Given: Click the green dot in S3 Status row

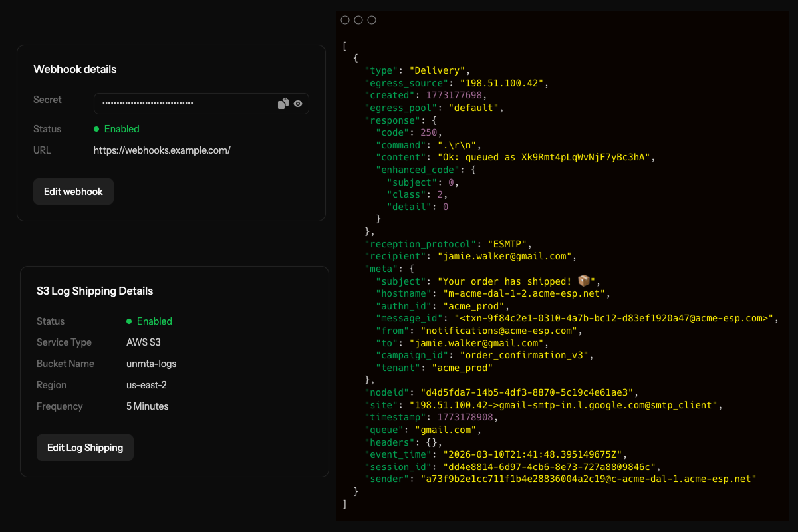Looking at the screenshot, I should pyautogui.click(x=129, y=321).
